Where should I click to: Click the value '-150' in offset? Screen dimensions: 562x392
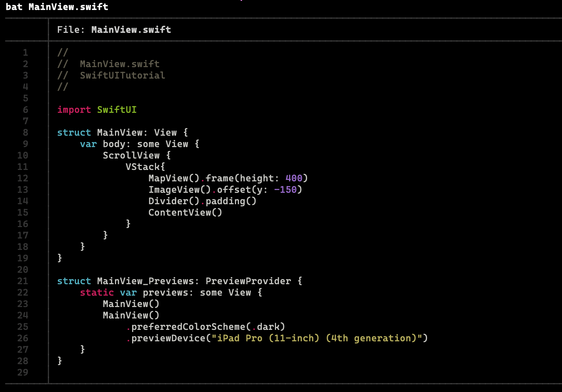[x=285, y=190]
